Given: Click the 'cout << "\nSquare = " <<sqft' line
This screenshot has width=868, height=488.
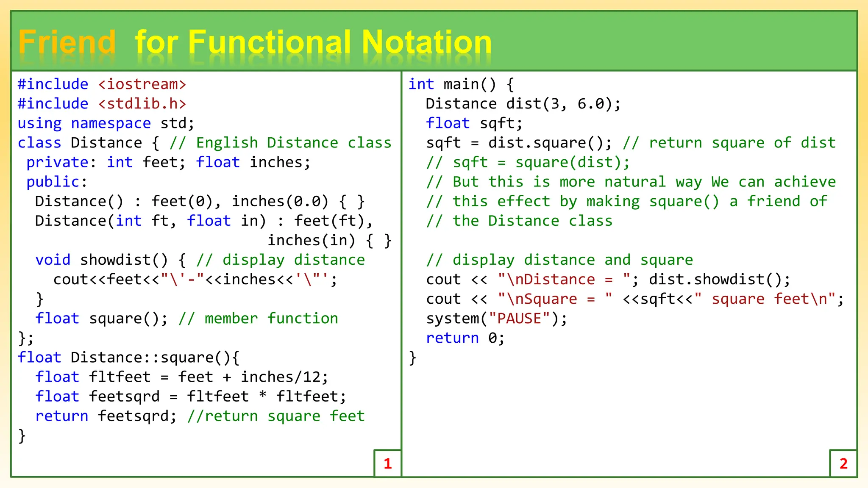Looking at the screenshot, I should [x=635, y=299].
